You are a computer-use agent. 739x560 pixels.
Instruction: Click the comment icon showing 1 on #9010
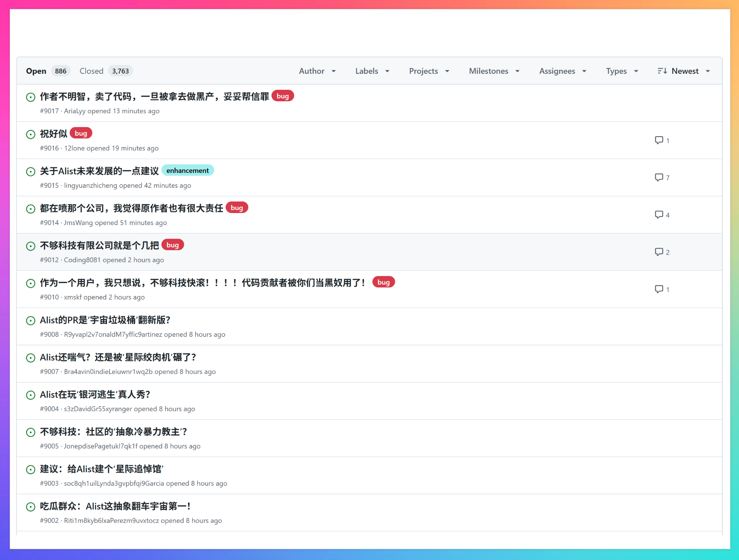pyautogui.click(x=659, y=289)
